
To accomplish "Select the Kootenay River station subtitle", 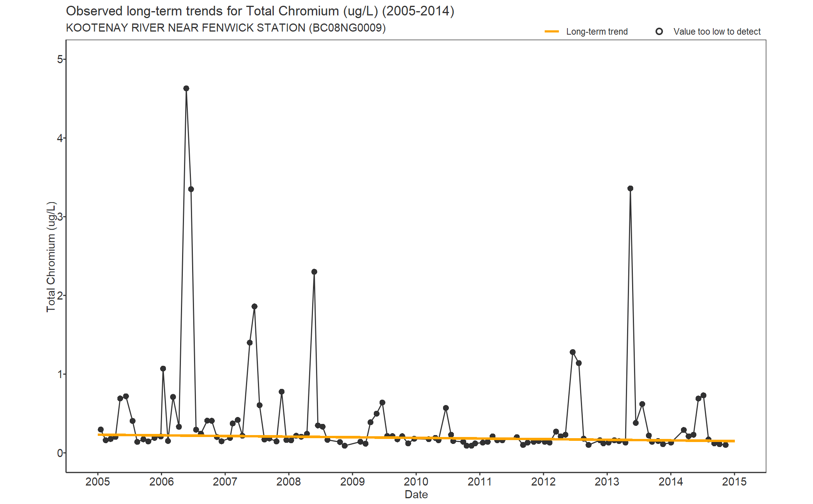I will pyautogui.click(x=226, y=28).
